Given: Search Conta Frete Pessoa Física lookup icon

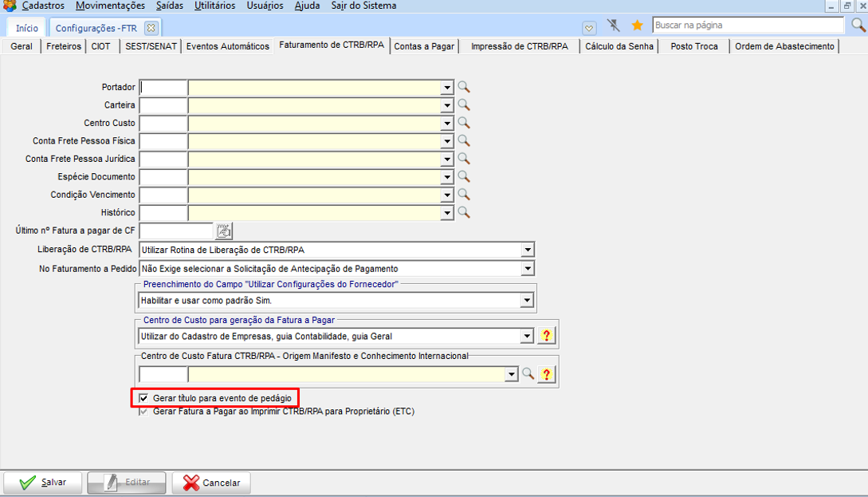Looking at the screenshot, I should point(464,140).
